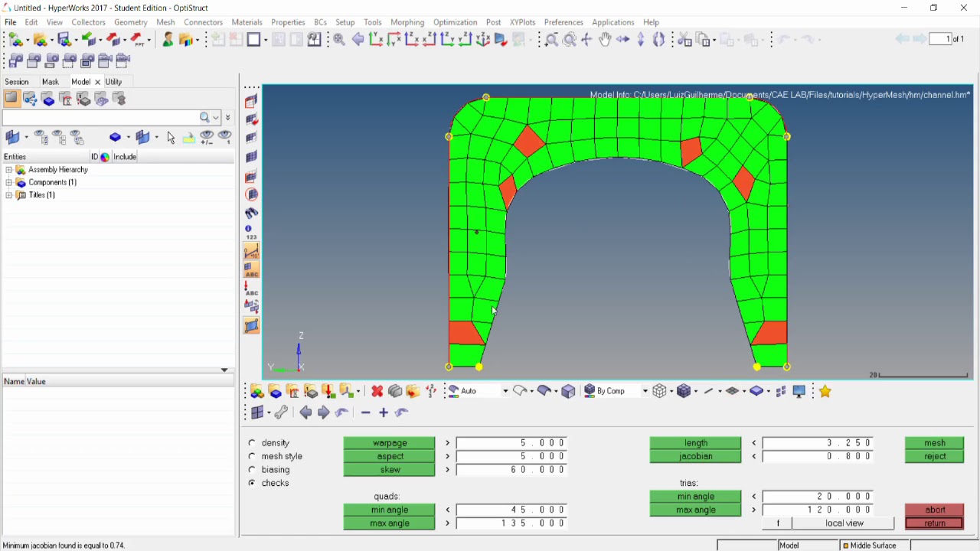
Task: Open the By Comp color mode dropdown
Action: [645, 391]
